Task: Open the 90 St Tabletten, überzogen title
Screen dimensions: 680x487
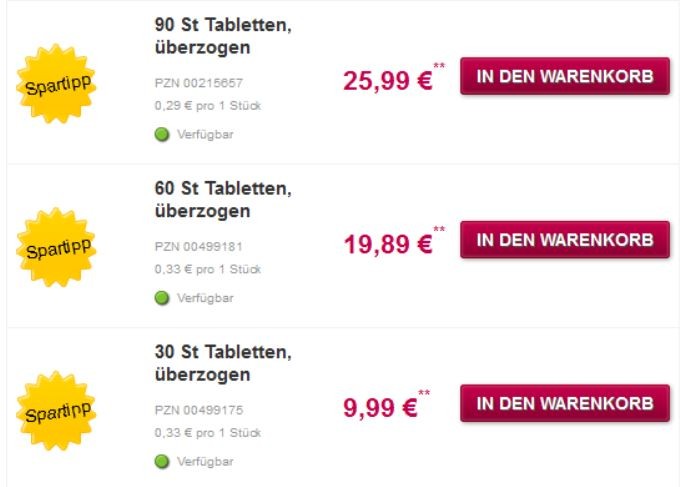Action: coord(223,36)
